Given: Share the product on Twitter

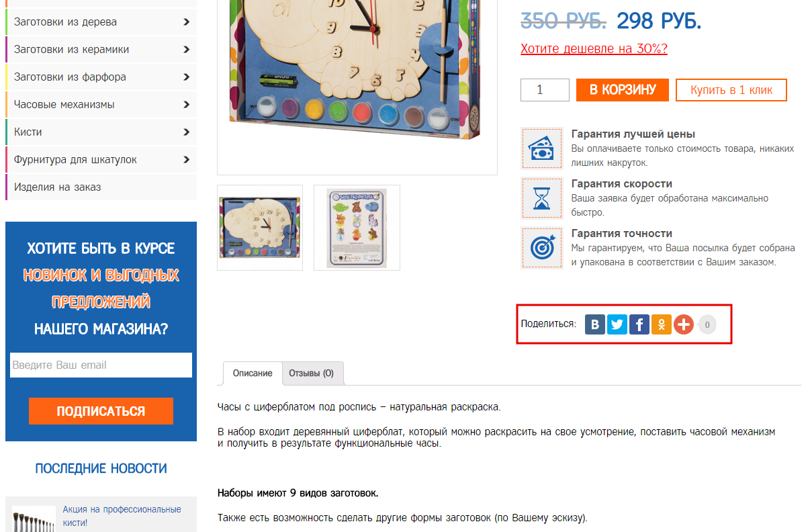Looking at the screenshot, I should (617, 325).
